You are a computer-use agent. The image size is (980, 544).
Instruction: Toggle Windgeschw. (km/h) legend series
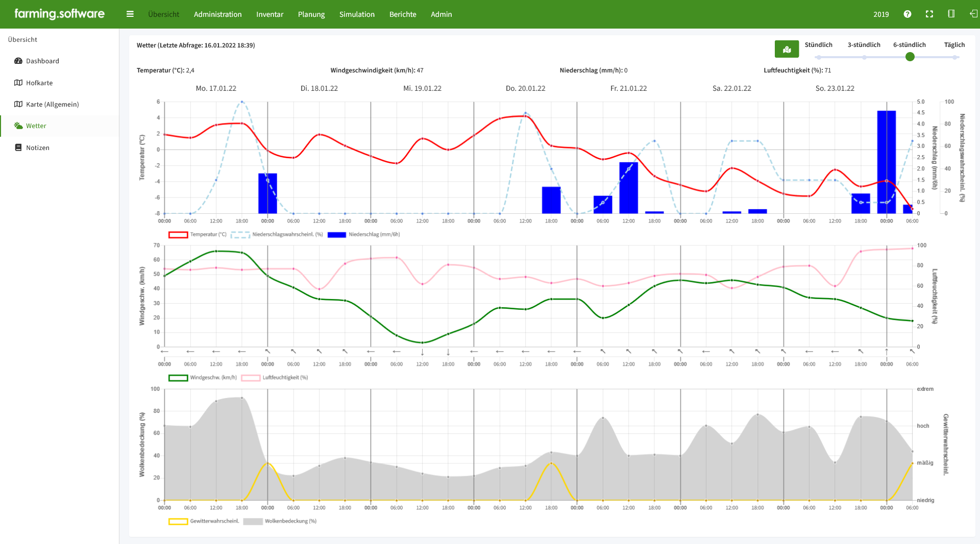click(x=203, y=378)
